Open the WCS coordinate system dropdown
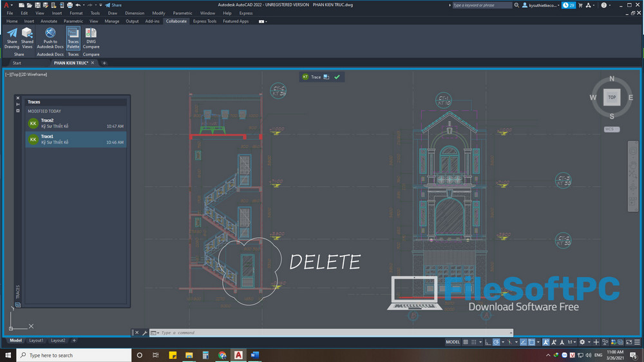Viewport: 644px width, 362px height. 612,129
